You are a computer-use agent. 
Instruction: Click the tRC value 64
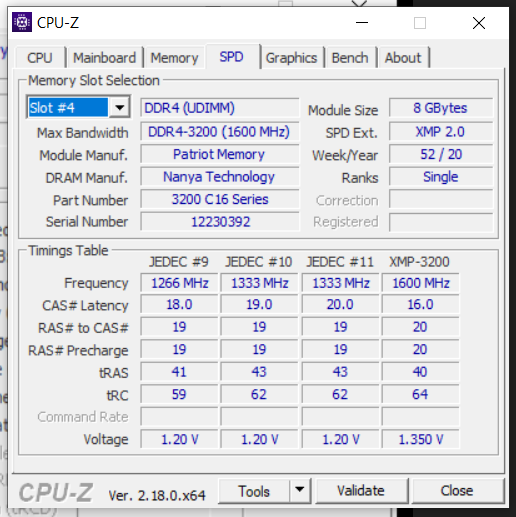(420, 394)
